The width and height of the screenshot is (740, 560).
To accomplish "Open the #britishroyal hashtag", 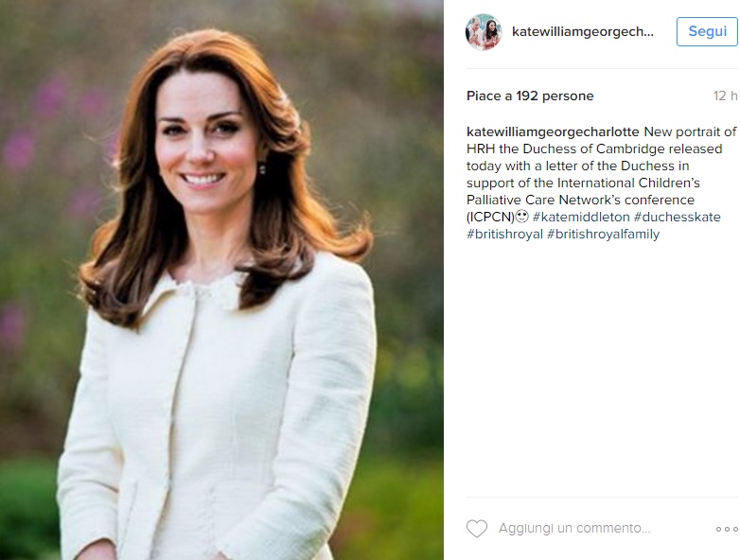I will point(504,234).
